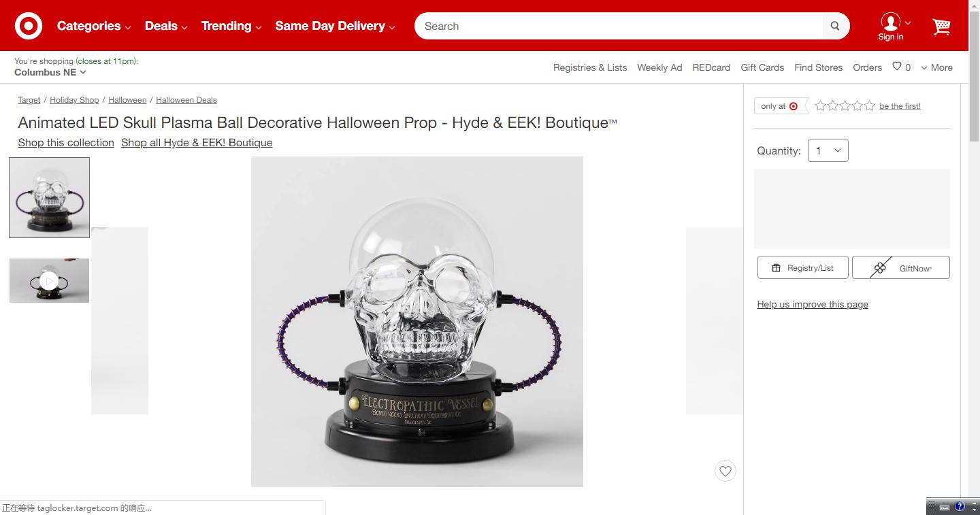Click the Target bullseye logo

click(x=29, y=26)
